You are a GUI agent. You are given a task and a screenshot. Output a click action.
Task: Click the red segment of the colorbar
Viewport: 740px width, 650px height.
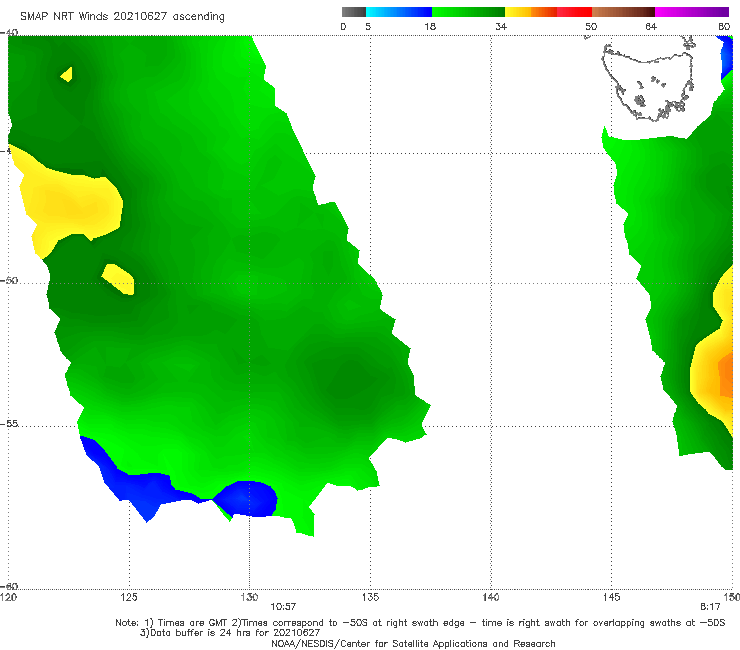[x=574, y=12]
